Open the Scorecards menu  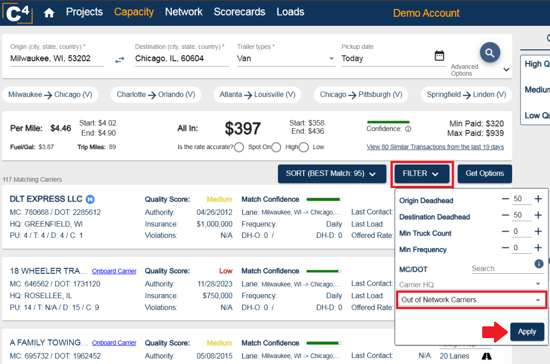(239, 12)
